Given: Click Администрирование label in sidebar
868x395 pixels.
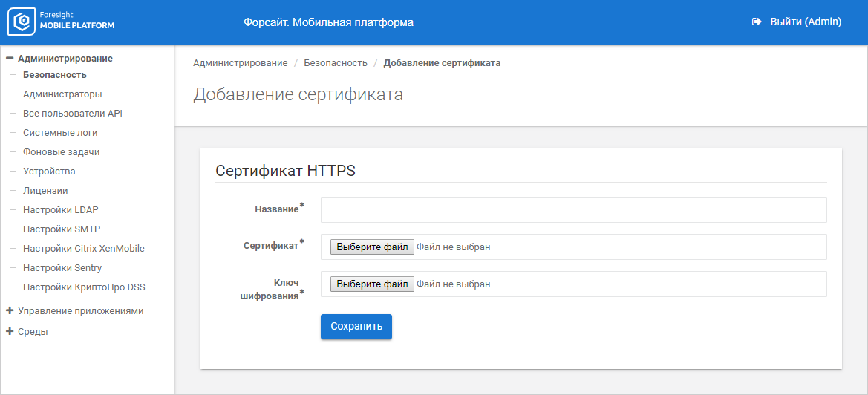Looking at the screenshot, I should (65, 59).
